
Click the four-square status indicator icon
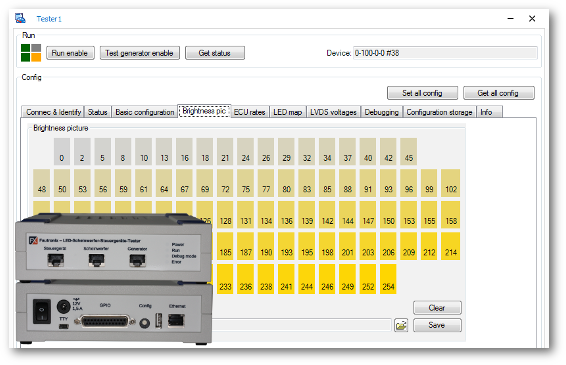pos(31,53)
